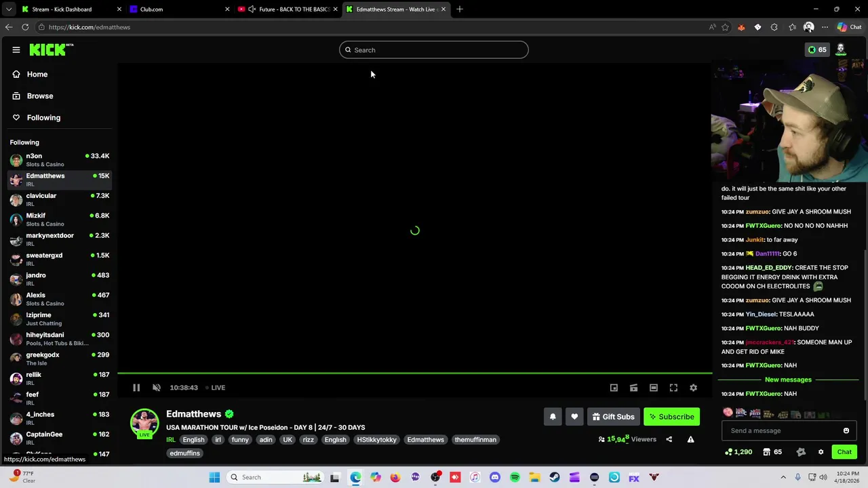Click the New messages divider
The height and width of the screenshot is (488, 868).
[788, 380]
